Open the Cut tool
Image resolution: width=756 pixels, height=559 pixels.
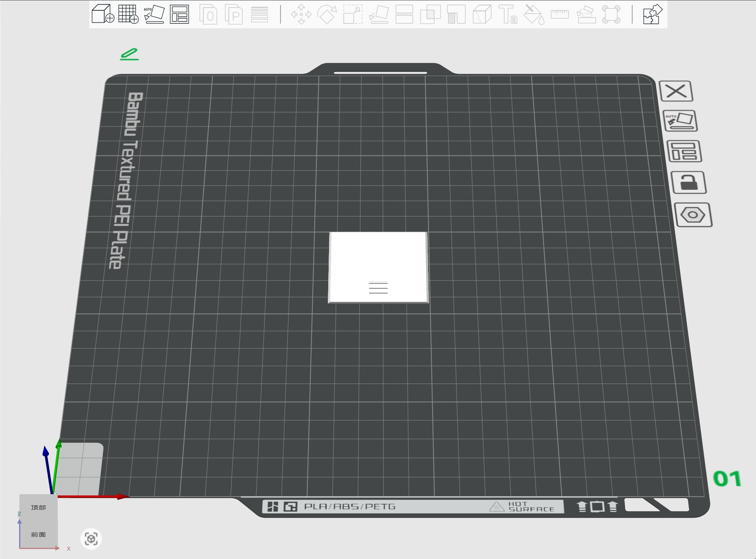(404, 14)
